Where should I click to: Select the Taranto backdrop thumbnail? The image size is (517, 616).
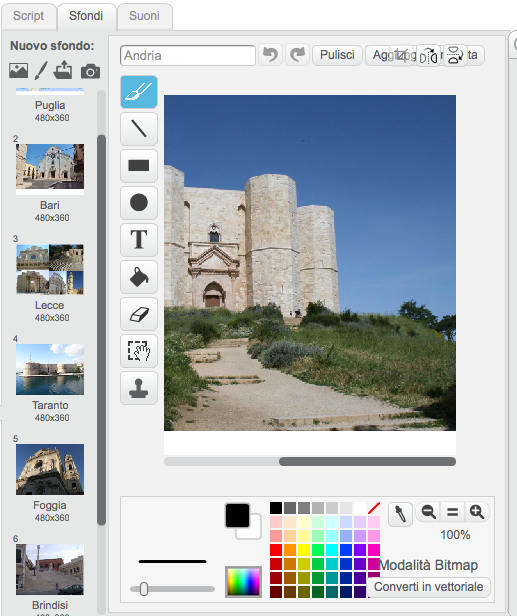[x=50, y=369]
